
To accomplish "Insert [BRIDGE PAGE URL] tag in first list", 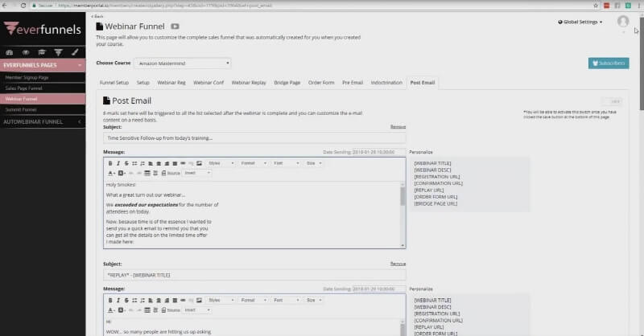I will point(436,203).
